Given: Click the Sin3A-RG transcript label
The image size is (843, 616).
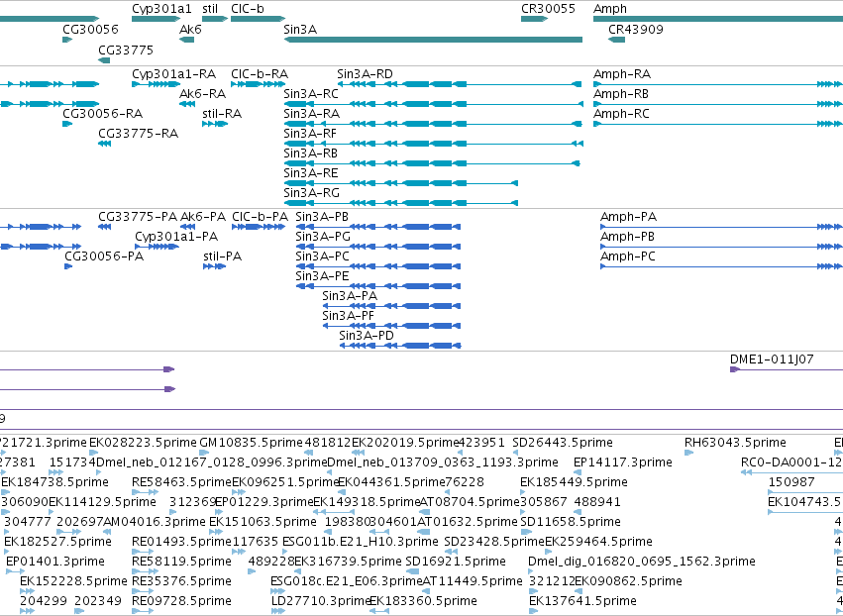Looking at the screenshot, I should (x=311, y=193).
